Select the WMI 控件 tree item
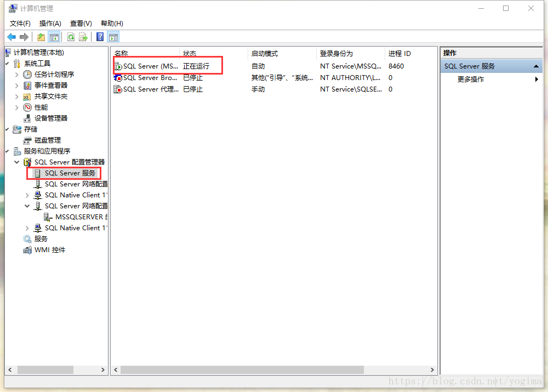The image size is (548, 392). point(50,250)
